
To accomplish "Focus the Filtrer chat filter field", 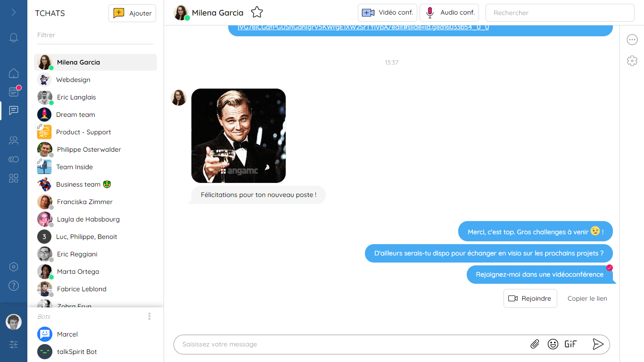I will click(95, 35).
